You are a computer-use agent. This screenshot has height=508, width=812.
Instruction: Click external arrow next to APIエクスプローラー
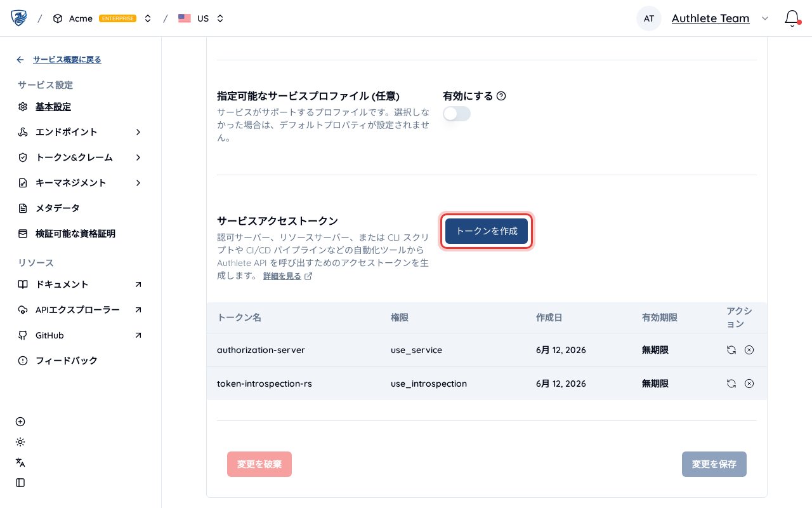[138, 310]
